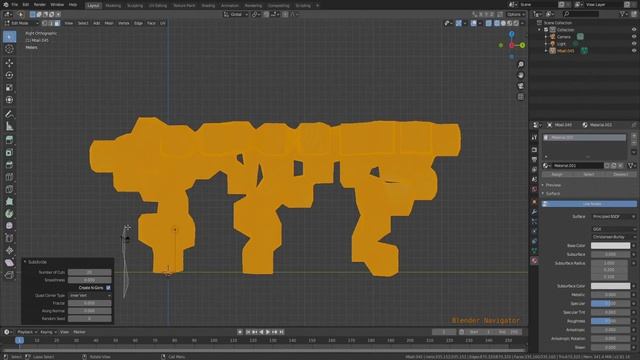Select the Poly Build tool
Screen dimensions: 640x360
(x=9, y=202)
